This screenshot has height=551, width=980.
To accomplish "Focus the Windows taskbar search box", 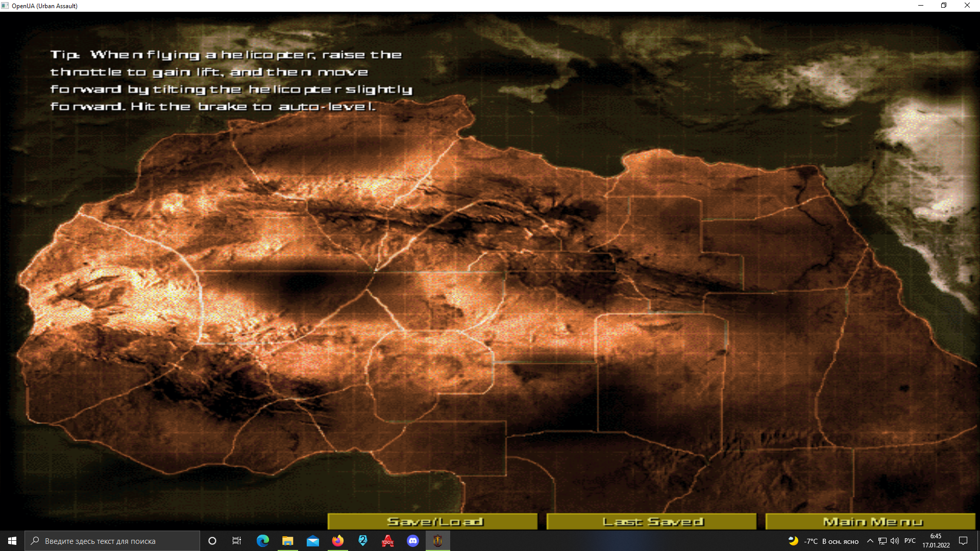I will pyautogui.click(x=112, y=541).
